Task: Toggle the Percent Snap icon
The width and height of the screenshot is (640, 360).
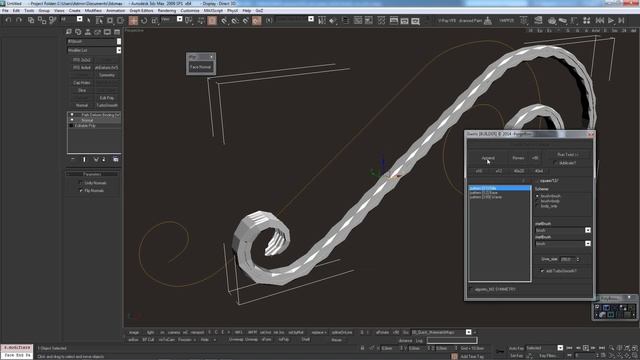Action: (246, 20)
